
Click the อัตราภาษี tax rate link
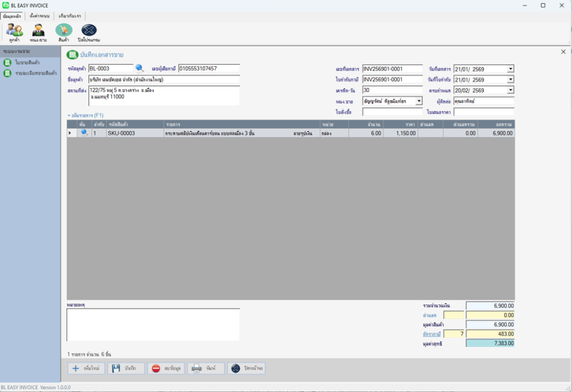(431, 334)
